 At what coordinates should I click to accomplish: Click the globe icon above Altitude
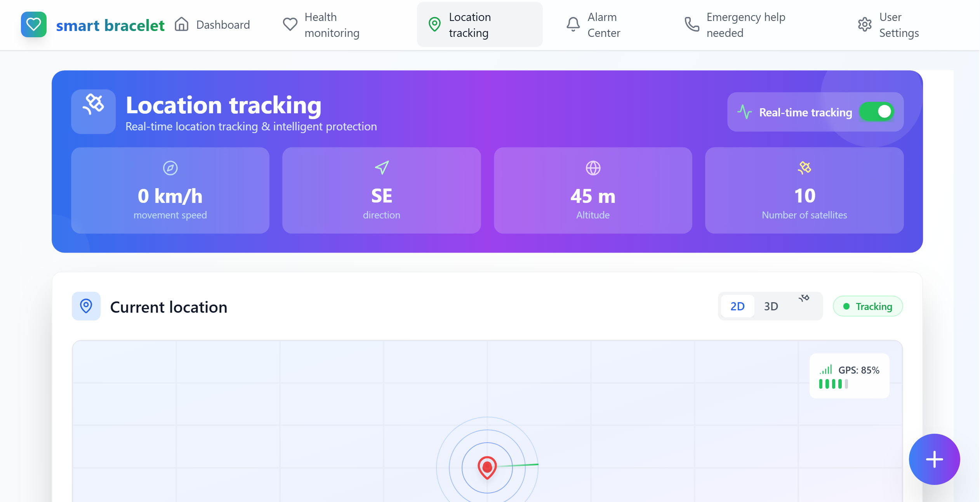click(593, 168)
